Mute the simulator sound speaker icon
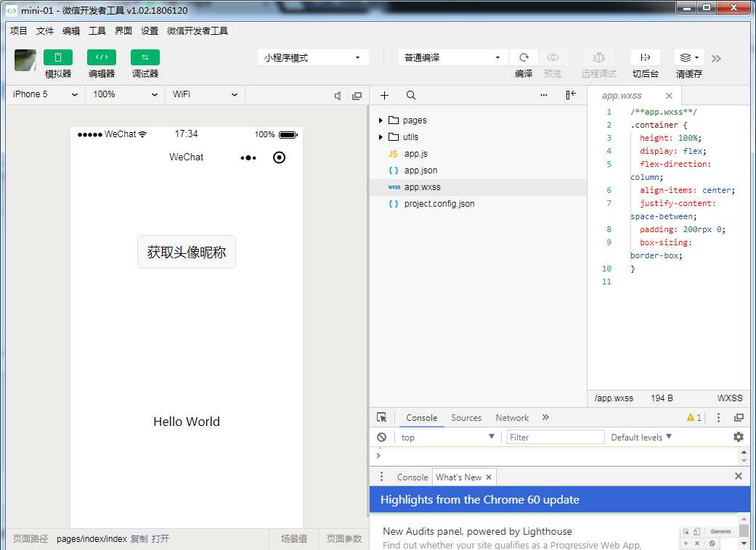 tap(338, 96)
